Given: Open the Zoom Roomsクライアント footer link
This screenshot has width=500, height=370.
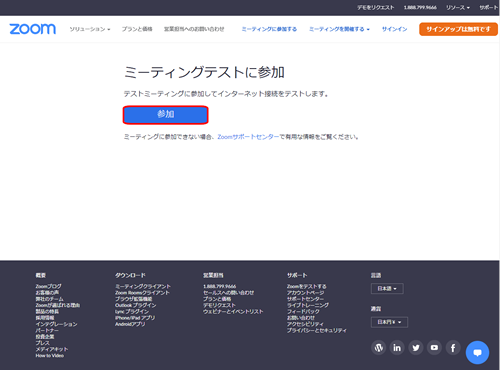Looking at the screenshot, I should point(142,292).
